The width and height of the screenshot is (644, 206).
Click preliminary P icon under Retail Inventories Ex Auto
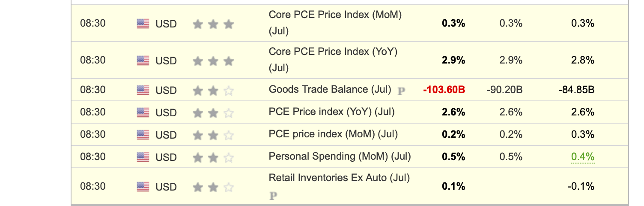click(273, 196)
